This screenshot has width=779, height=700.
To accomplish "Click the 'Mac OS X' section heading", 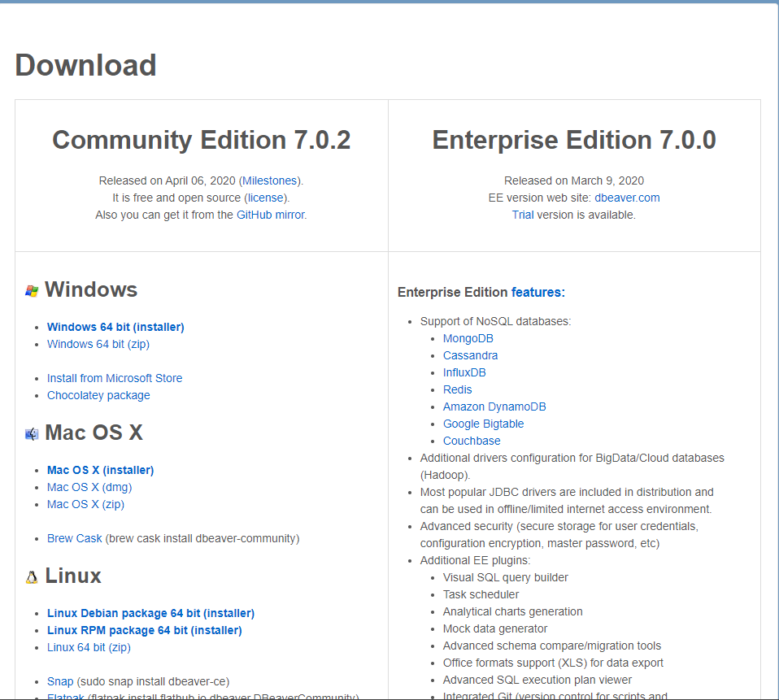I will (94, 433).
